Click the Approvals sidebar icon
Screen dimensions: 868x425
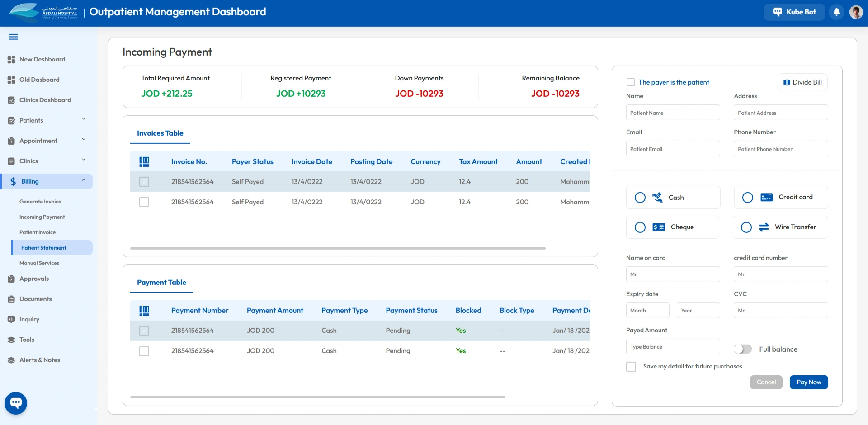[11, 279]
